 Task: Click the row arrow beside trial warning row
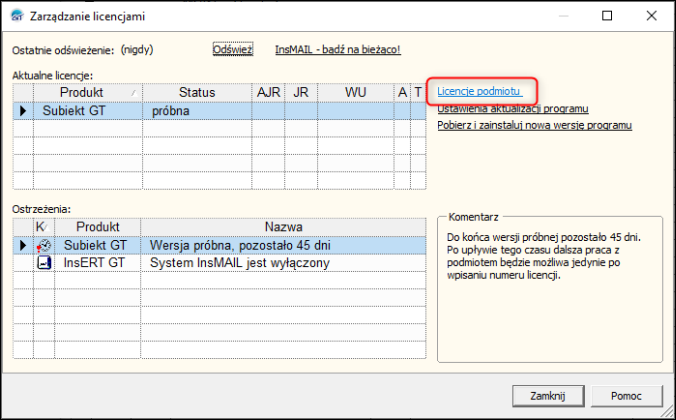coord(23,245)
